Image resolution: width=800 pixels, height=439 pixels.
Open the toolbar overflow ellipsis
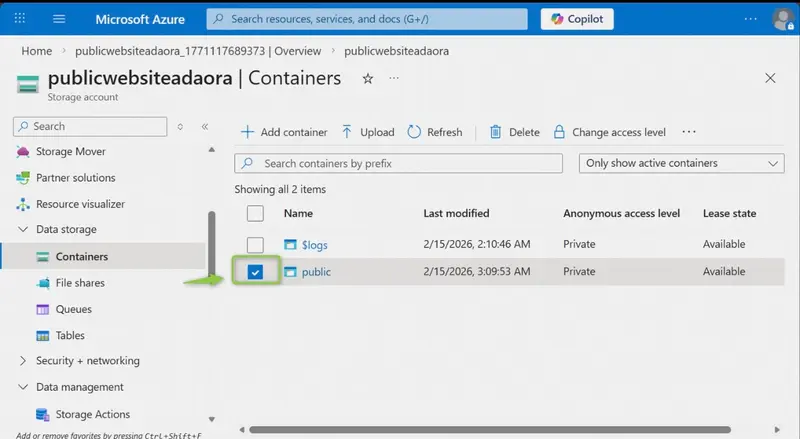click(x=689, y=132)
